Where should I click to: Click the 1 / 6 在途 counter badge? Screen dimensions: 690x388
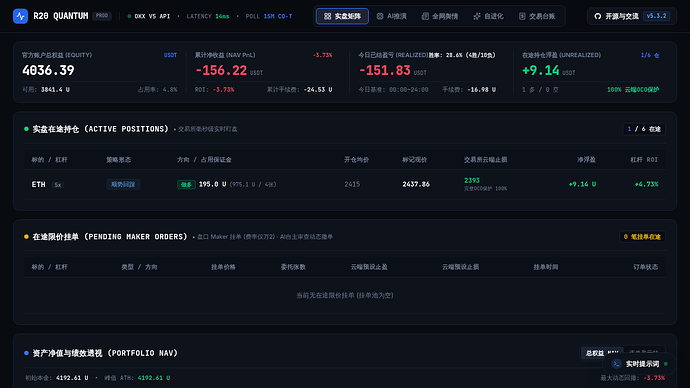click(x=644, y=129)
